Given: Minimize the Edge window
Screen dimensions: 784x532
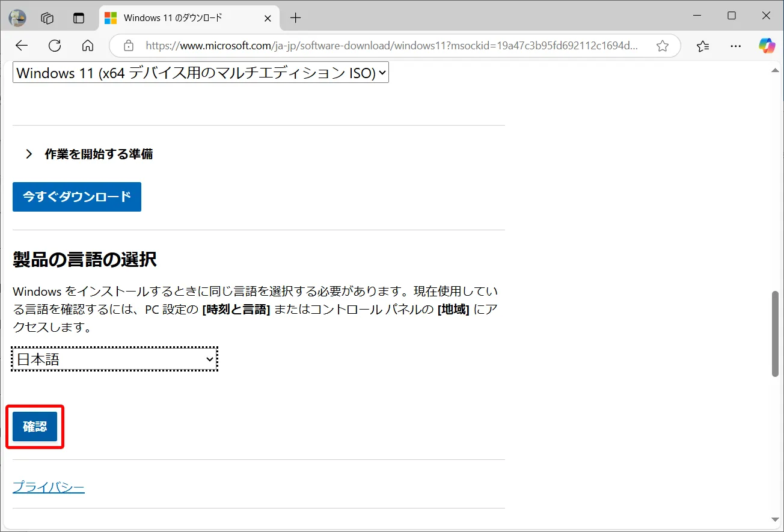Looking at the screenshot, I should pyautogui.click(x=697, y=16).
